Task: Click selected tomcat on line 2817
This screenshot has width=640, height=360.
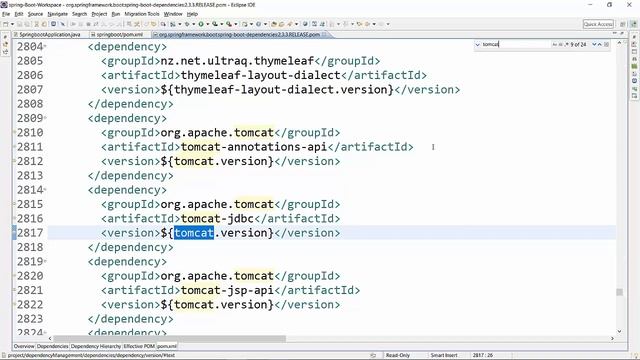Action: [194, 233]
